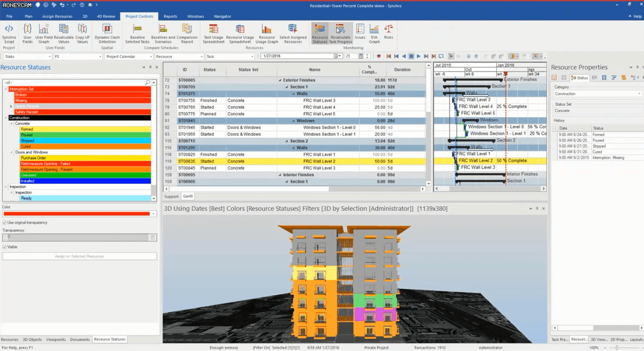Viewport: 644px width, 351px height.
Task: Open the Issues tool
Action: tap(360, 31)
